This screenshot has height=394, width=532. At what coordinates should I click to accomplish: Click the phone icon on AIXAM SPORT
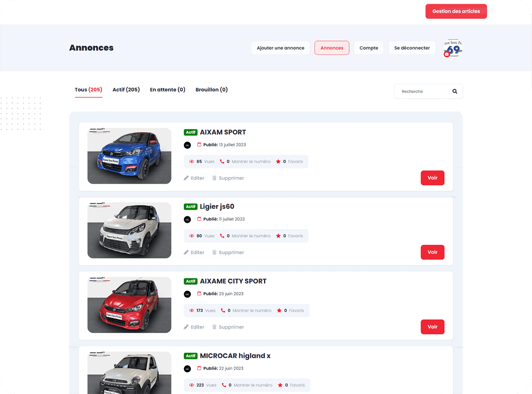pyautogui.click(x=222, y=161)
